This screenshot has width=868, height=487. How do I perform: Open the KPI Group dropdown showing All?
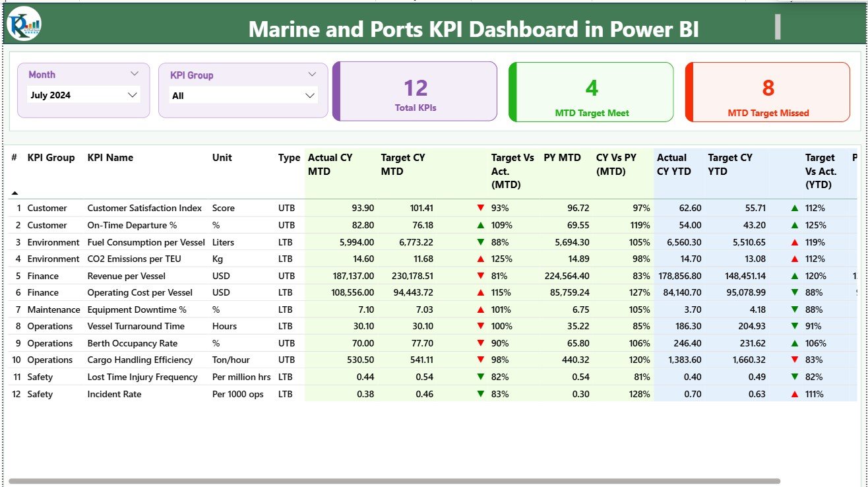click(x=310, y=95)
